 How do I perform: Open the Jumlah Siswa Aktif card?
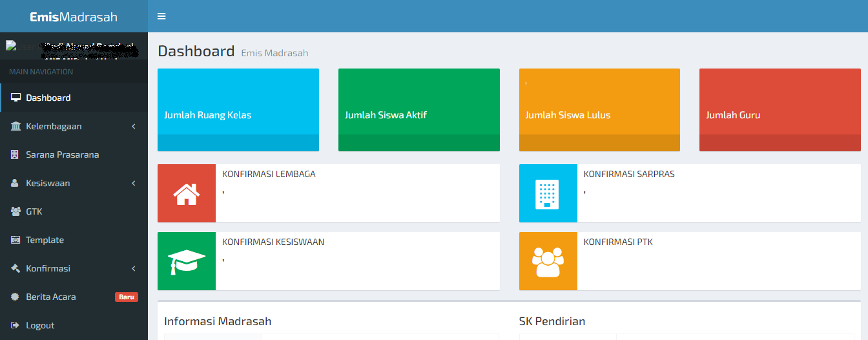click(x=418, y=110)
